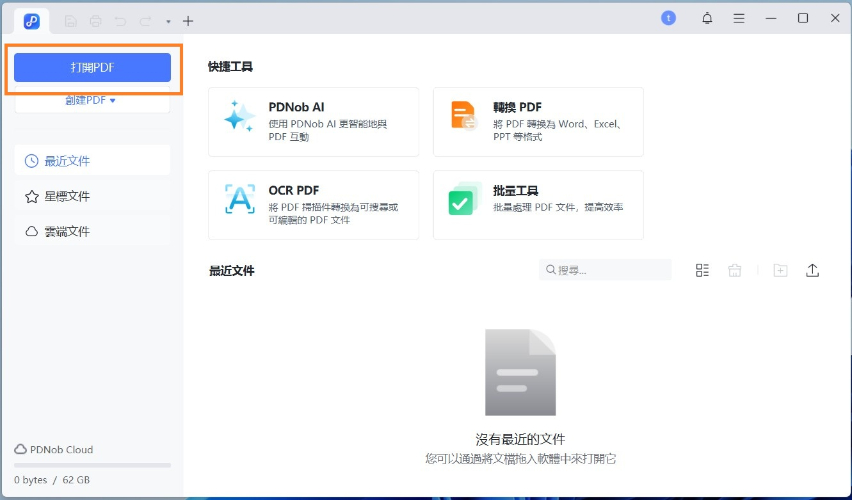Click the PDNob logo home tab

(32, 21)
